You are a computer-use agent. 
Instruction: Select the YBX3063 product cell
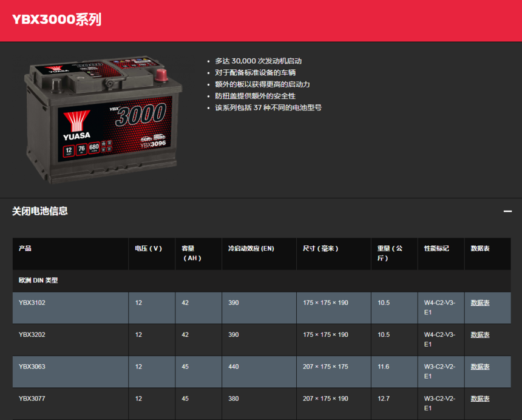[x=70, y=371]
